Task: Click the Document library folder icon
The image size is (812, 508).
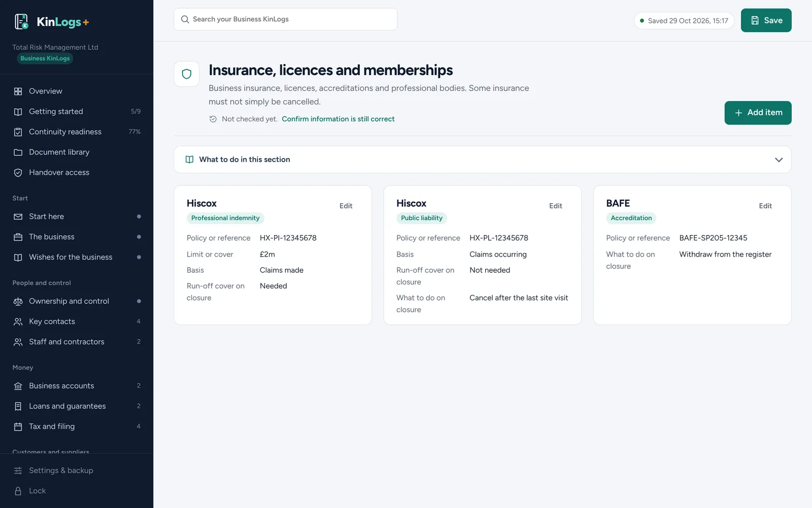Action: [18, 152]
